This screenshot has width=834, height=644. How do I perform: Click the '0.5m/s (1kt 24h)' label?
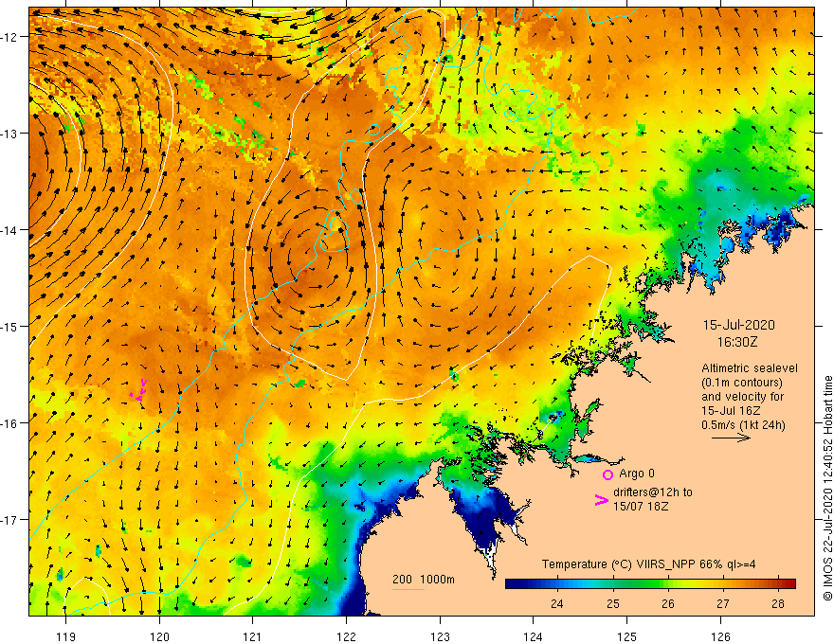(744, 425)
